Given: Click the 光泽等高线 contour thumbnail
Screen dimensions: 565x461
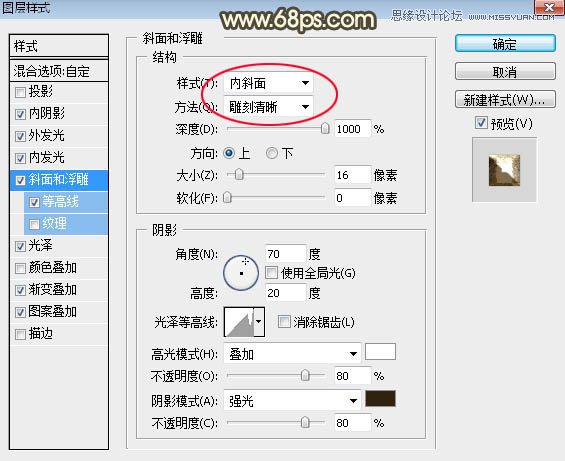Looking at the screenshot, I should pyautogui.click(x=239, y=322).
